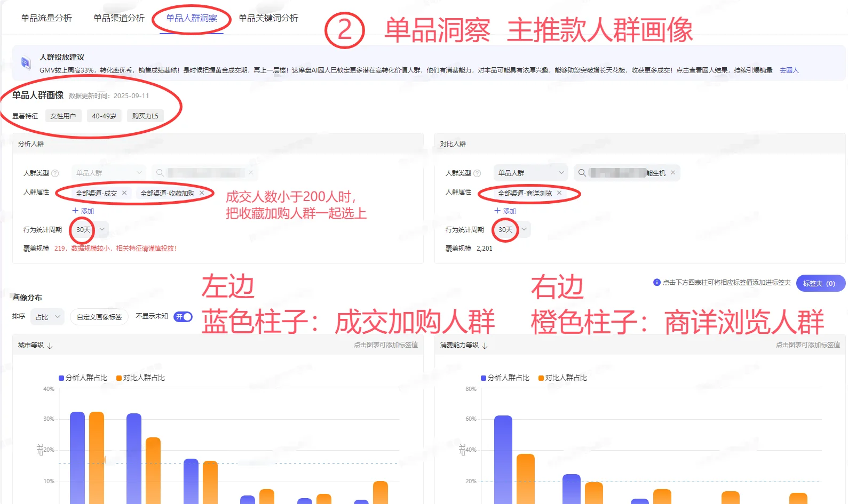Click the sort arrow next to 消费能力等级

point(485,346)
